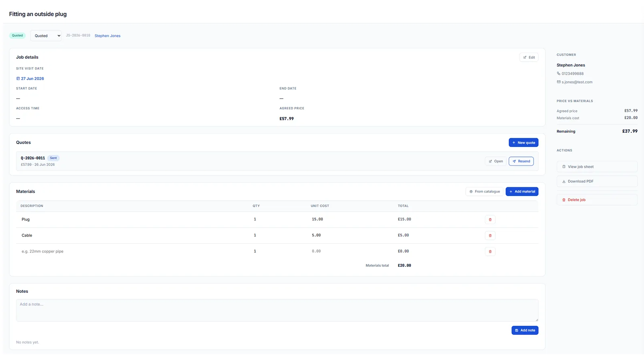Resend quote Q-2026-0011
644x362 pixels.
click(521, 161)
